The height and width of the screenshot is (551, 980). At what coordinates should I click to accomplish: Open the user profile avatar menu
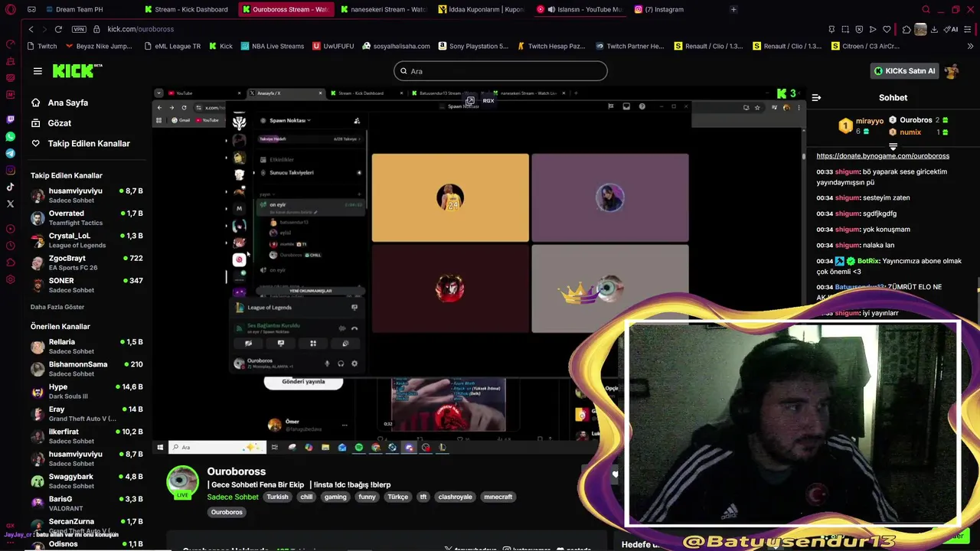coord(952,71)
